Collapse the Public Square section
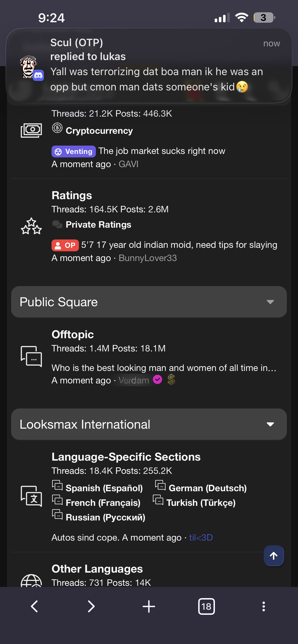The height and width of the screenshot is (644, 298). pos(270,302)
